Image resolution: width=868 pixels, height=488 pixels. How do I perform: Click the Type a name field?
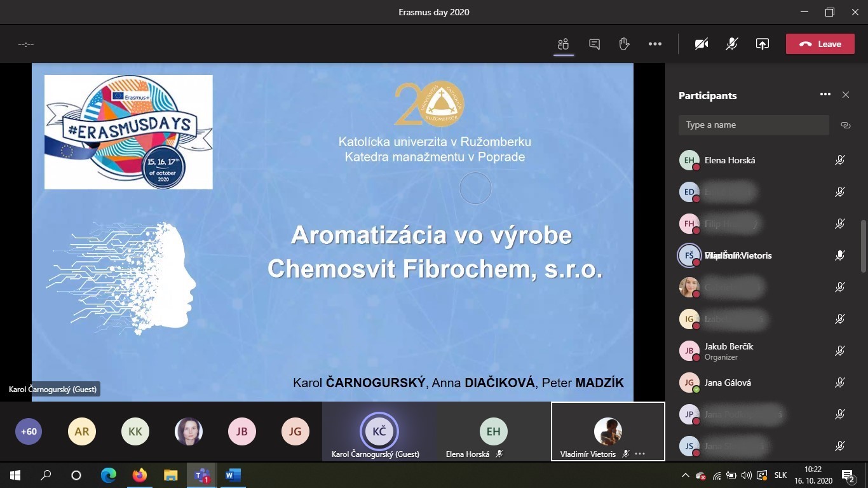point(753,125)
